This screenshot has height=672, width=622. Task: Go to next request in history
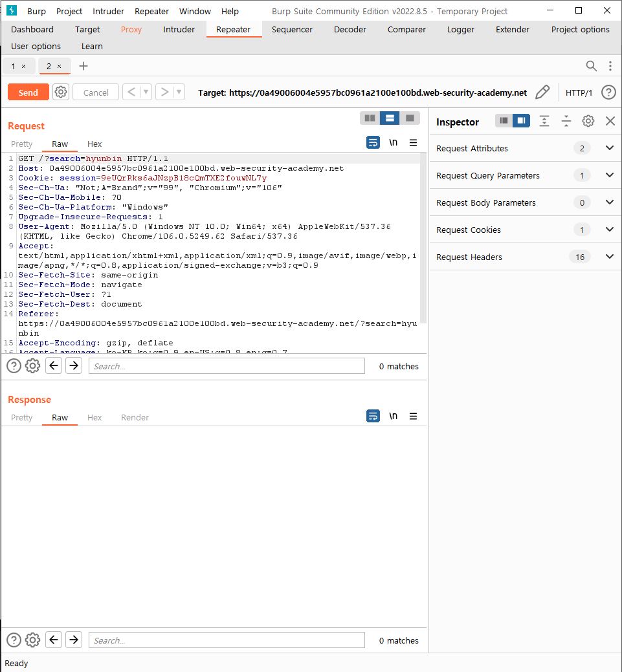[164, 92]
